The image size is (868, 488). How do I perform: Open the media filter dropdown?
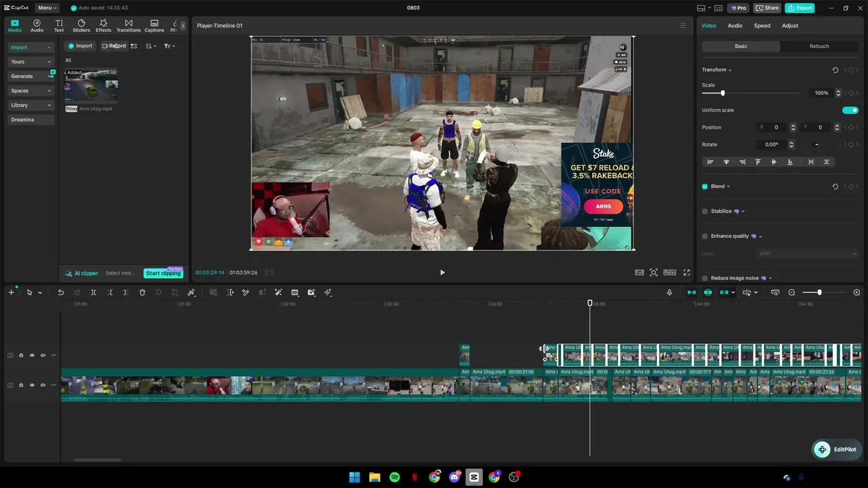pyautogui.click(x=170, y=46)
